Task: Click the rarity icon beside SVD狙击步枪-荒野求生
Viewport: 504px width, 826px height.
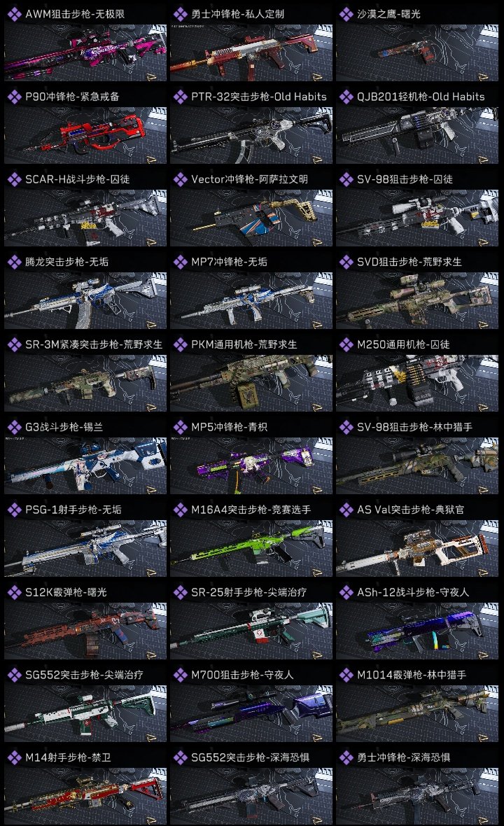Action: pyautogui.click(x=346, y=262)
